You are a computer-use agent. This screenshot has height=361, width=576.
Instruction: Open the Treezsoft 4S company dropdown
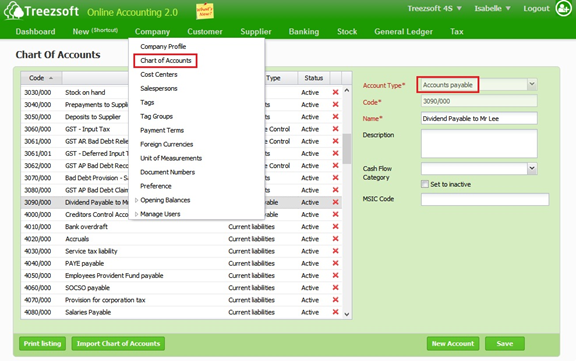pos(434,8)
